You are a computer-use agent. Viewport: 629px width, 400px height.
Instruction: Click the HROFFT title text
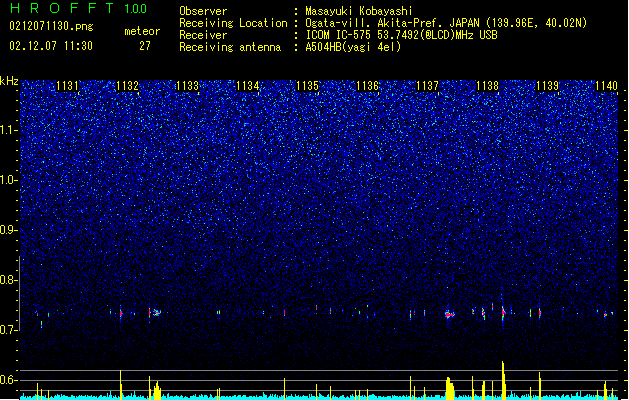pos(62,8)
